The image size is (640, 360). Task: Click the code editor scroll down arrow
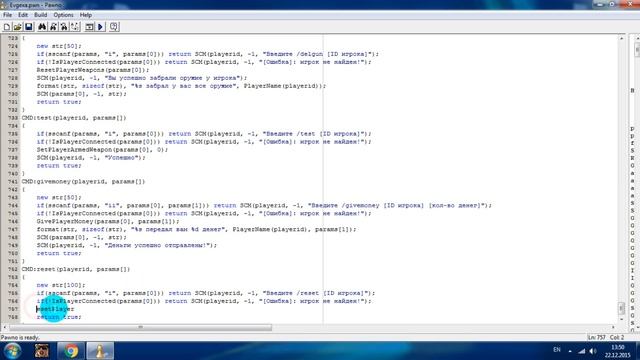pyautogui.click(x=622, y=320)
